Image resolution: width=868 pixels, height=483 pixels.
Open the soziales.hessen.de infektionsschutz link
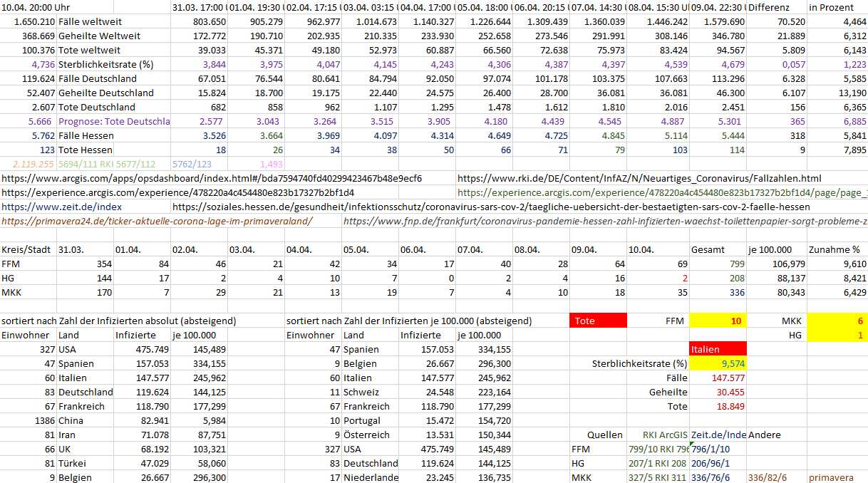(x=491, y=207)
